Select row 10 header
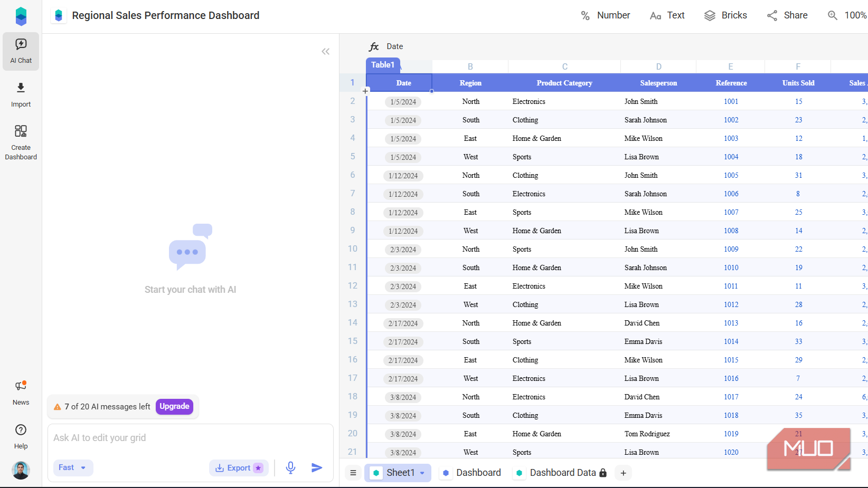Viewport: 868px width, 488px height. 352,248
